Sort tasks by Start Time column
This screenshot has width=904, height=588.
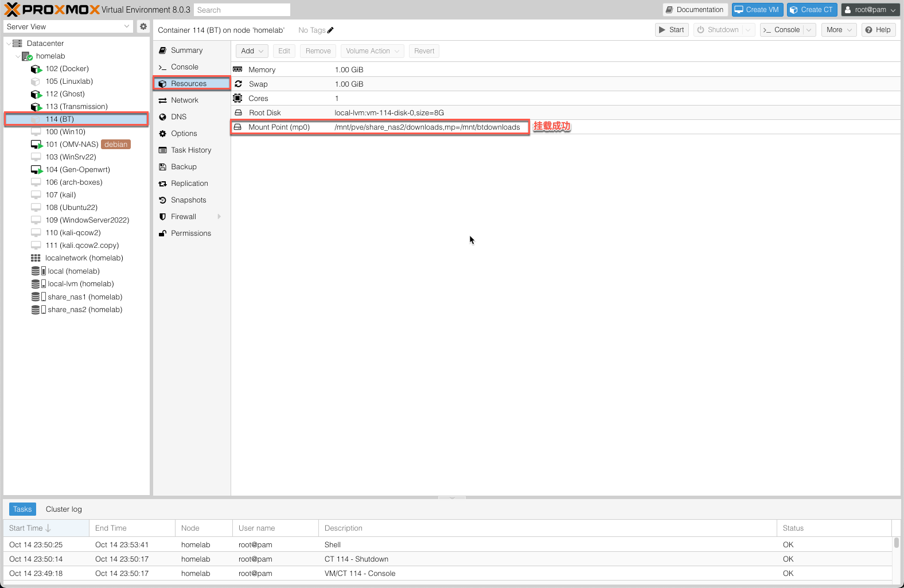46,528
